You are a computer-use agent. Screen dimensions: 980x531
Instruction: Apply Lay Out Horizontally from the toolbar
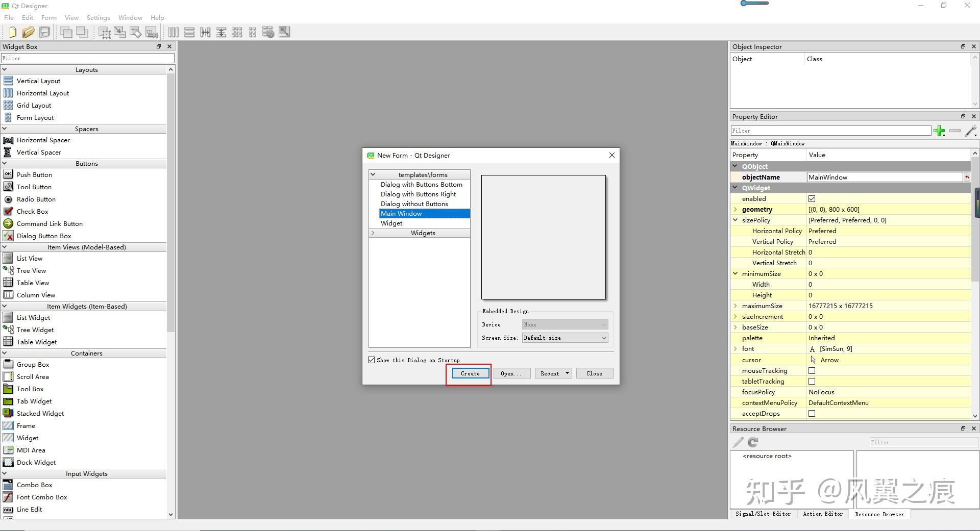(x=174, y=32)
